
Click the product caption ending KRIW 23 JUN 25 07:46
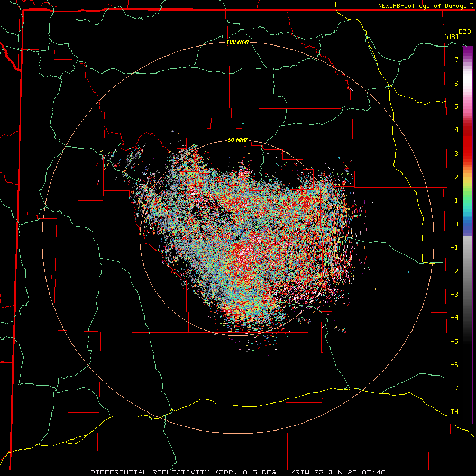coord(238,472)
